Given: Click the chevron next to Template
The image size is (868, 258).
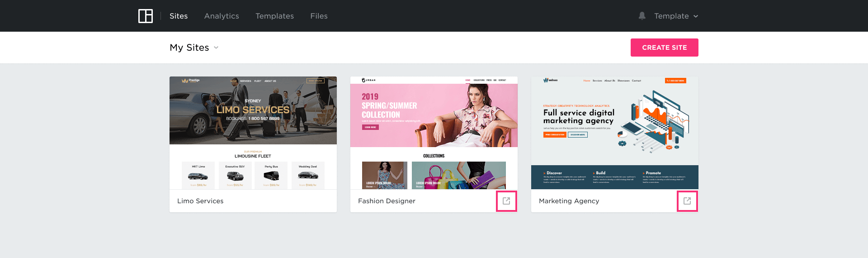Looking at the screenshot, I should [696, 16].
